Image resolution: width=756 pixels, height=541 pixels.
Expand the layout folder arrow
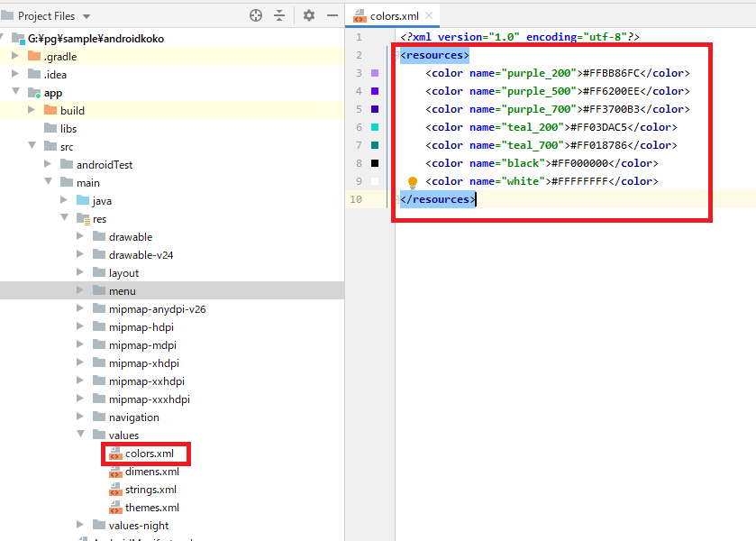(80, 272)
